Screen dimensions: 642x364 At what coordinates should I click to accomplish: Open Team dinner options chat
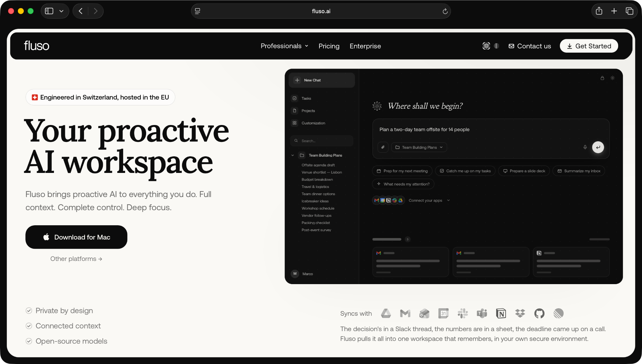318,194
